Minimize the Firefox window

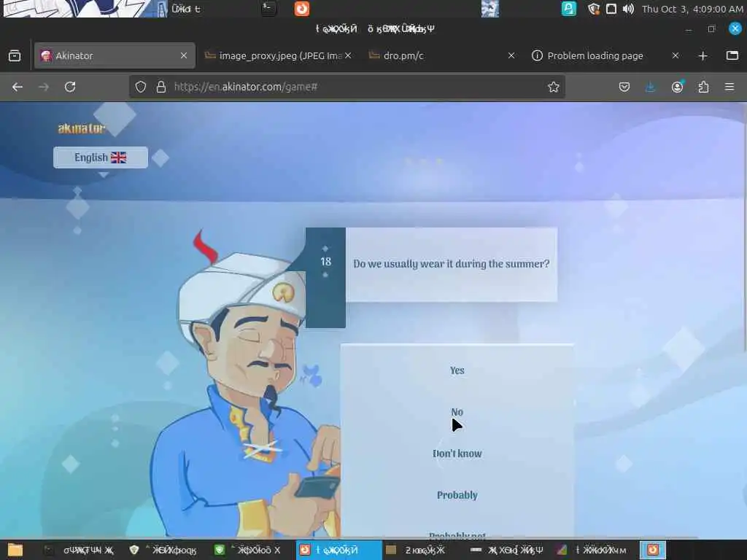click(689, 28)
